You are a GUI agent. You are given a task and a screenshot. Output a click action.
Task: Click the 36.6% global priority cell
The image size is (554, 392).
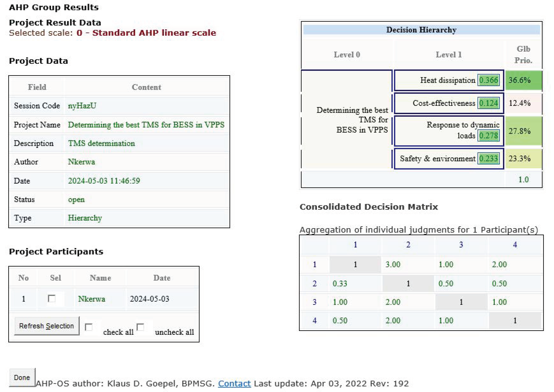point(523,80)
